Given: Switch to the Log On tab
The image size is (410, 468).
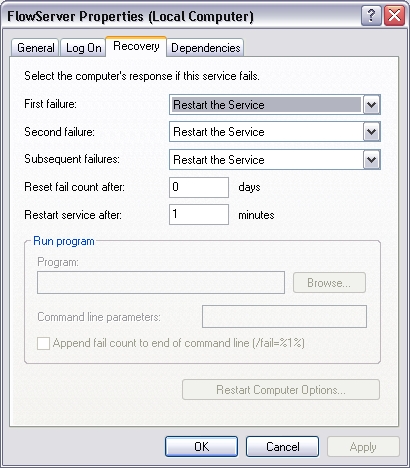Looking at the screenshot, I should pos(83,48).
